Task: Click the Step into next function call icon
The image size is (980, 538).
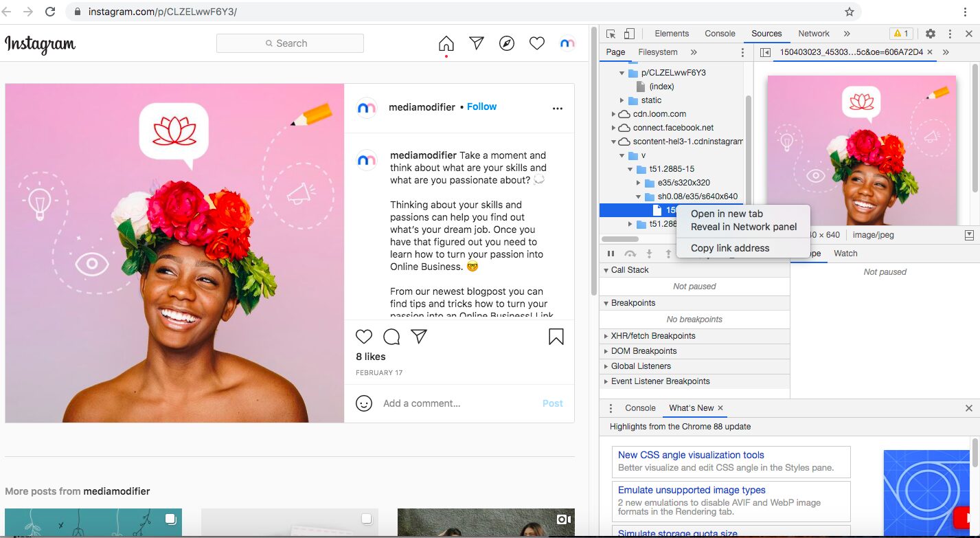Action: pyautogui.click(x=649, y=253)
